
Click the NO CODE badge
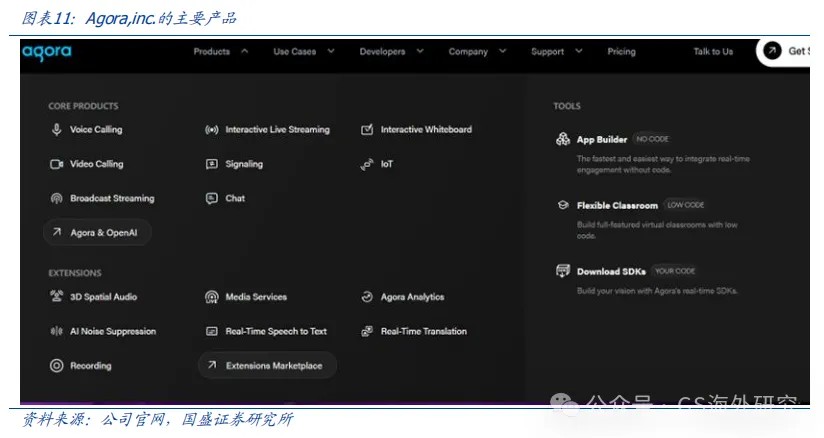pos(653,139)
